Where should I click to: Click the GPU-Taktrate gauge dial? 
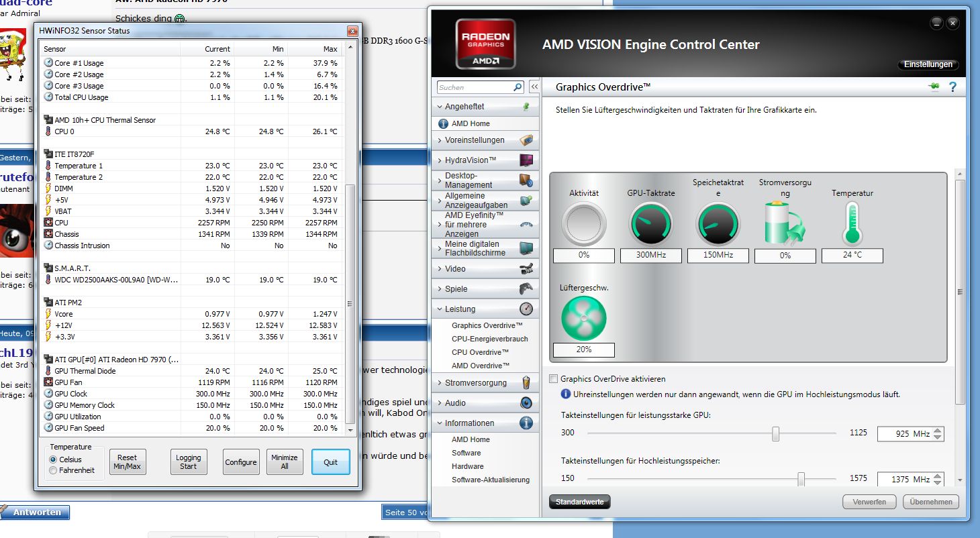click(651, 224)
